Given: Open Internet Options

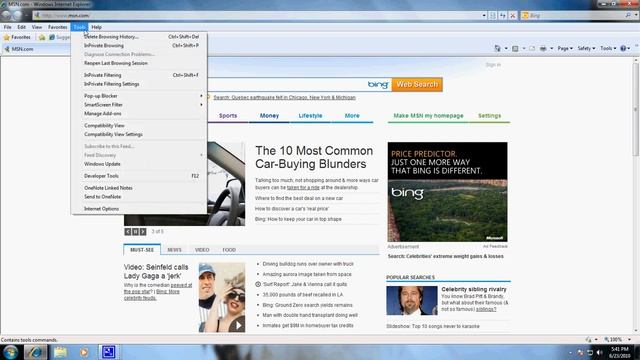Looking at the screenshot, I should tap(139, 209).
